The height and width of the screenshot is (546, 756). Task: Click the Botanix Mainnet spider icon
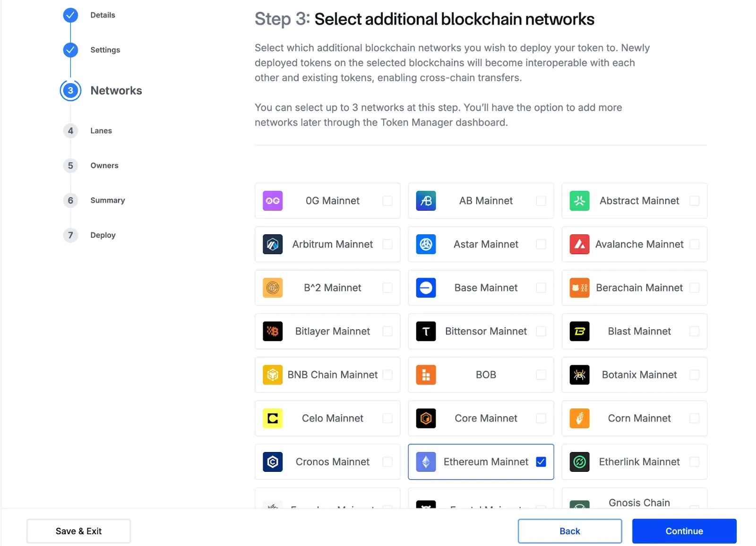coord(579,375)
